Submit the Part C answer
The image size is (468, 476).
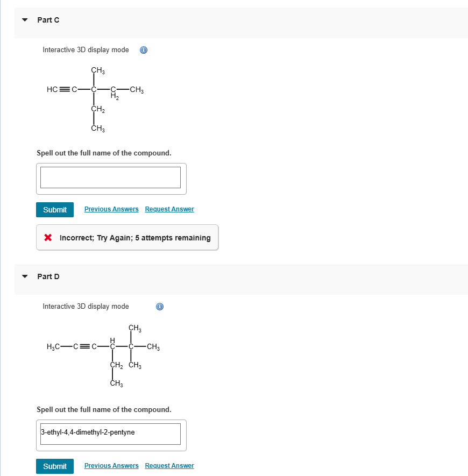click(54, 209)
